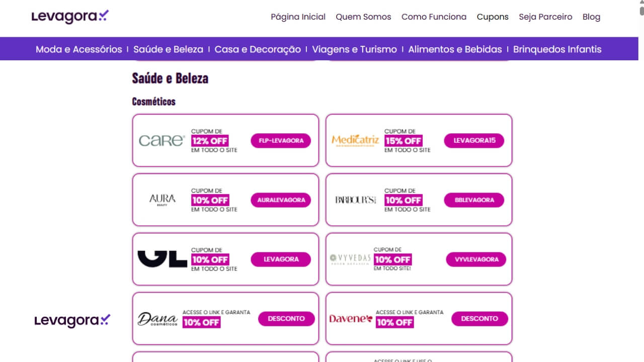Go to Como Funciona page

(434, 17)
